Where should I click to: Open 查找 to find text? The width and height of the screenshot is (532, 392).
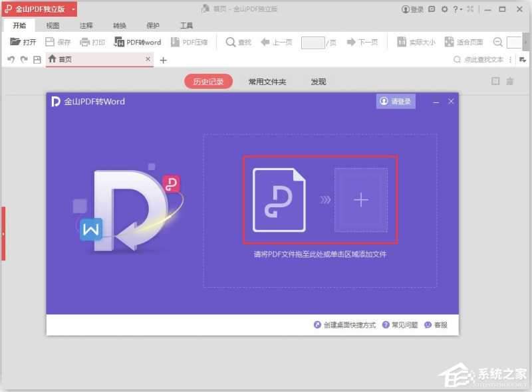pos(238,42)
